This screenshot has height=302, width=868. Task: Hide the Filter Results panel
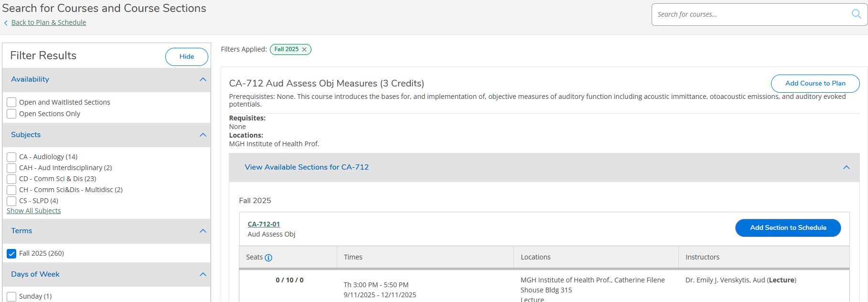[186, 56]
